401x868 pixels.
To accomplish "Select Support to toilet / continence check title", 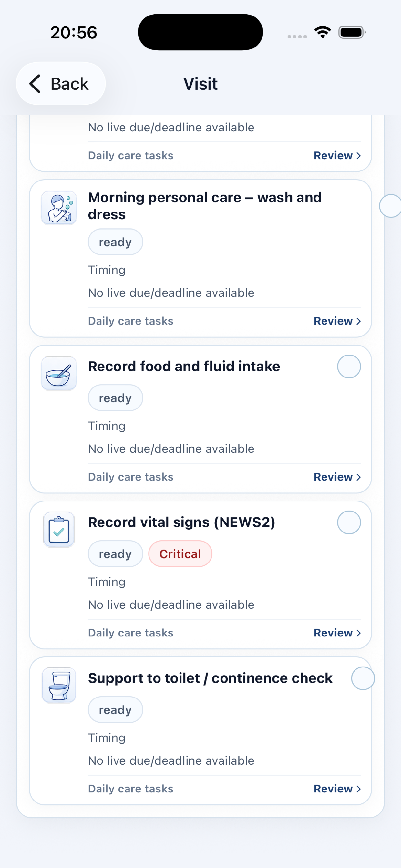I will [x=210, y=678].
